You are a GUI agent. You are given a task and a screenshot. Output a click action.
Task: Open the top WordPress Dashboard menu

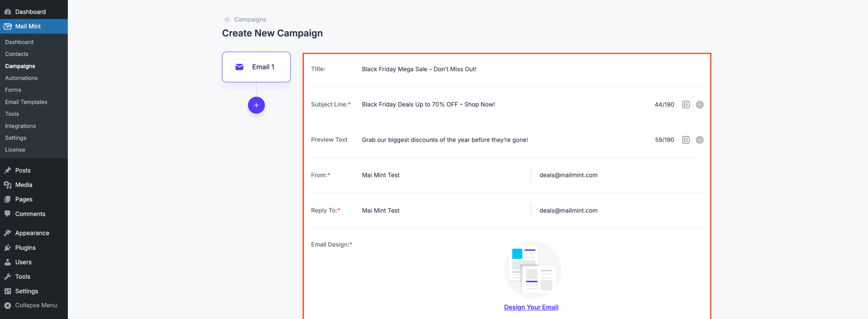coord(34,12)
